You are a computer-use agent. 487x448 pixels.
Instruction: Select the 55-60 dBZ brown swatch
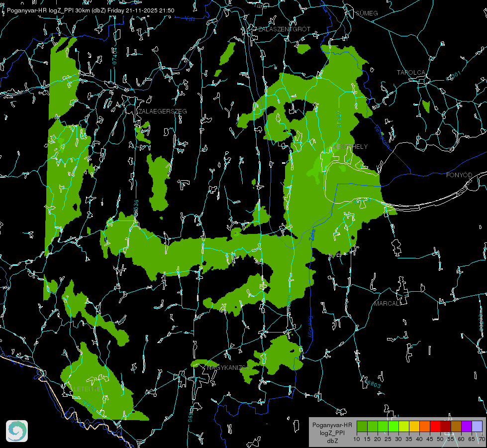click(x=456, y=426)
